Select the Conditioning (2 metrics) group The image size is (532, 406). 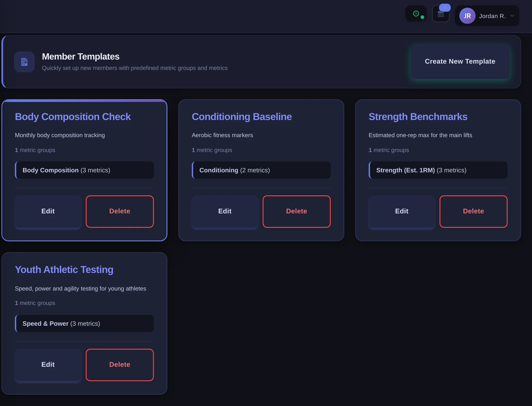pos(261,170)
